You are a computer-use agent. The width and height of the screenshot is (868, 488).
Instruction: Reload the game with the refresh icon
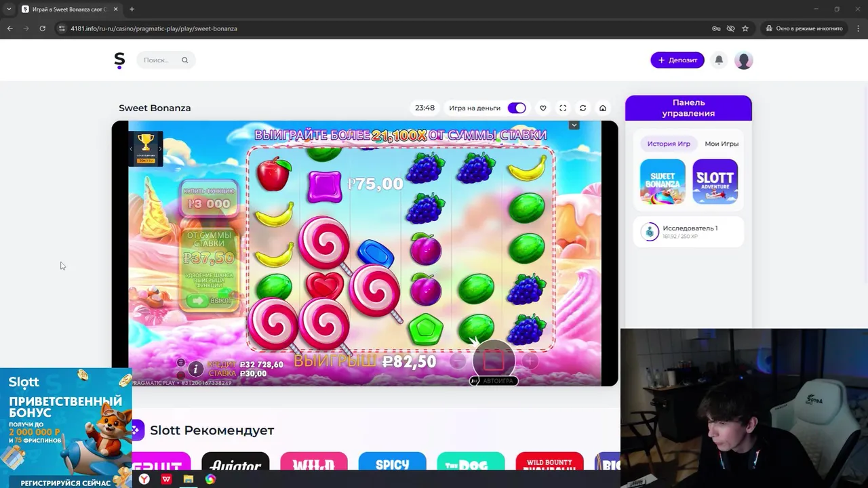pyautogui.click(x=583, y=108)
